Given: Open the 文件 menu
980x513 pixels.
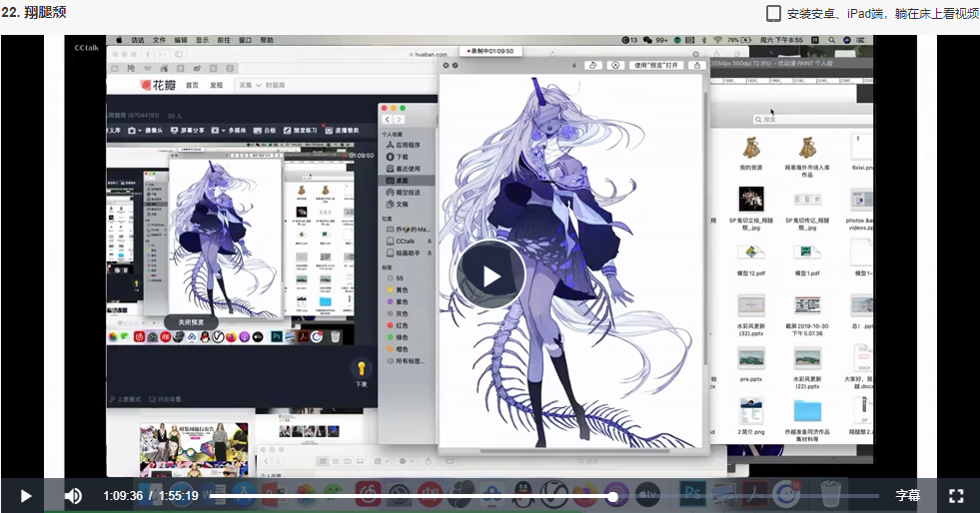Looking at the screenshot, I should click(160, 40).
